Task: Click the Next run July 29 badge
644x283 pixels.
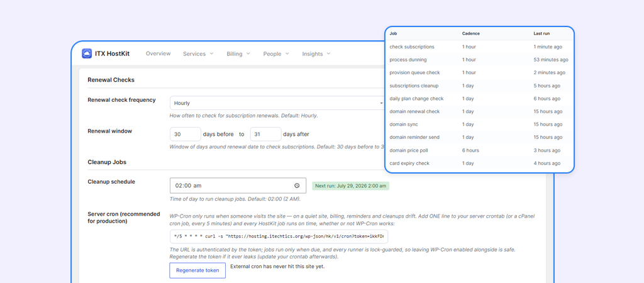Action: [x=351, y=186]
